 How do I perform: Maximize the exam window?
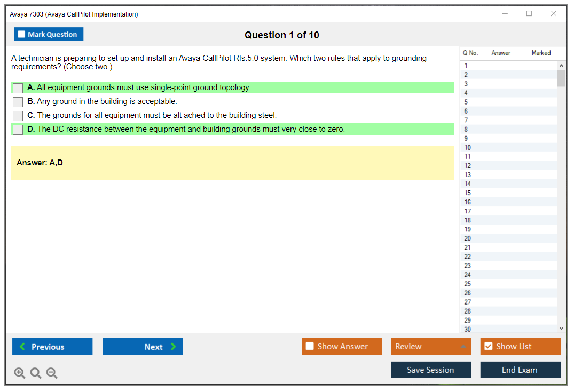pyautogui.click(x=529, y=14)
